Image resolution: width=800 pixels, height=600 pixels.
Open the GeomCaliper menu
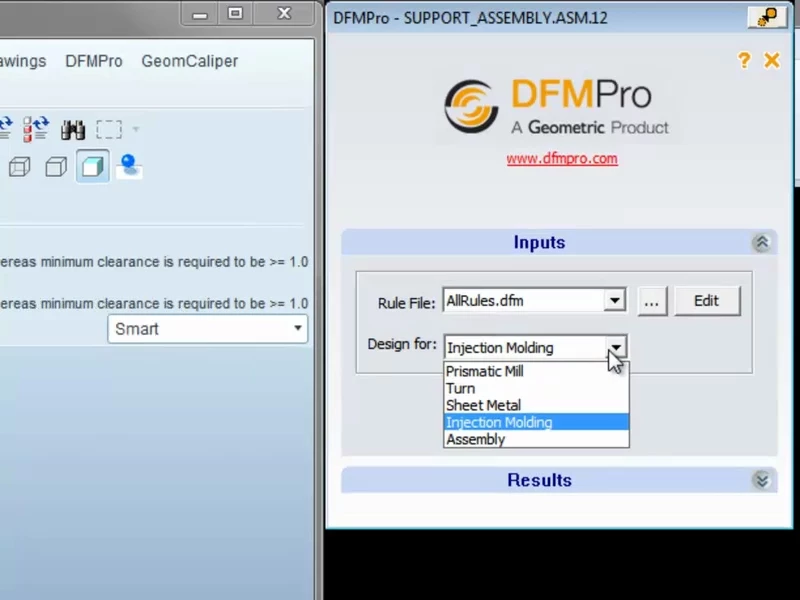pos(190,61)
